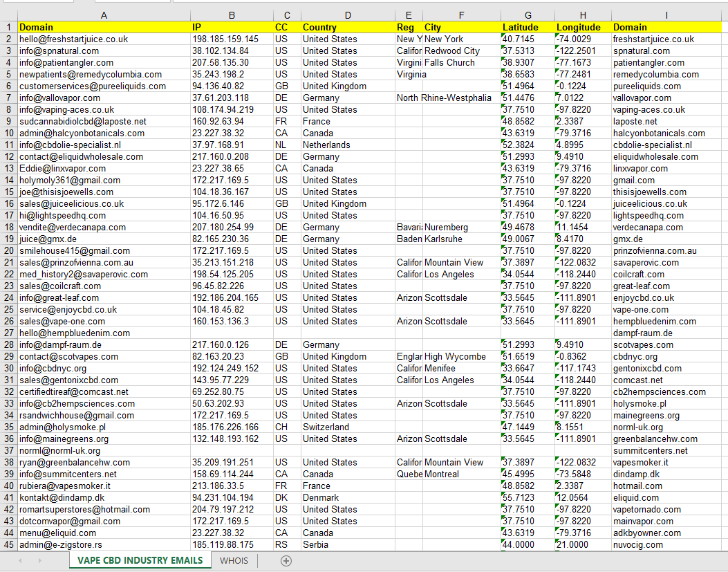Select column A header
Screen dimensions: 728x572
[x=104, y=15]
